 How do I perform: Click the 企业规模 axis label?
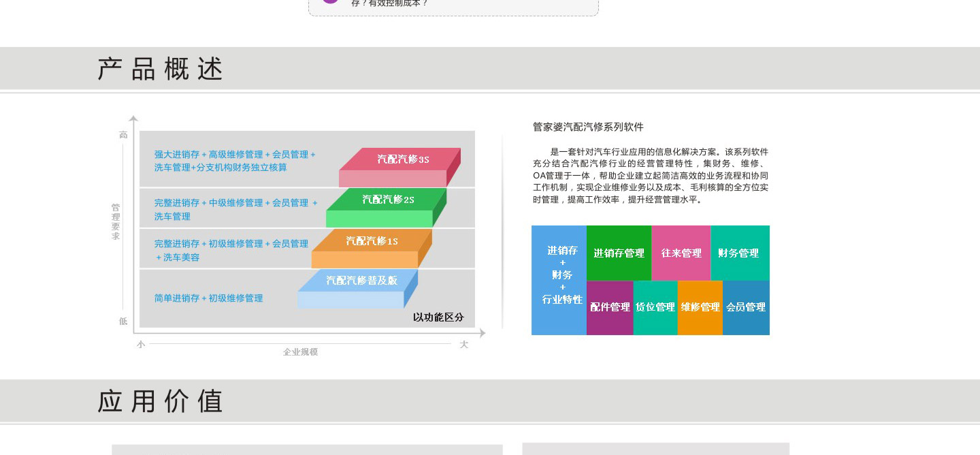pos(300,352)
